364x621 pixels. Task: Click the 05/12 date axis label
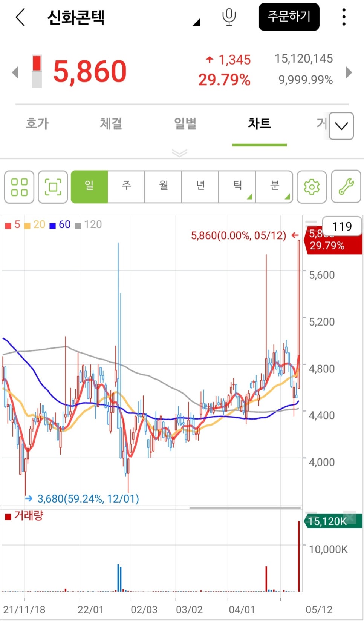coord(319,610)
